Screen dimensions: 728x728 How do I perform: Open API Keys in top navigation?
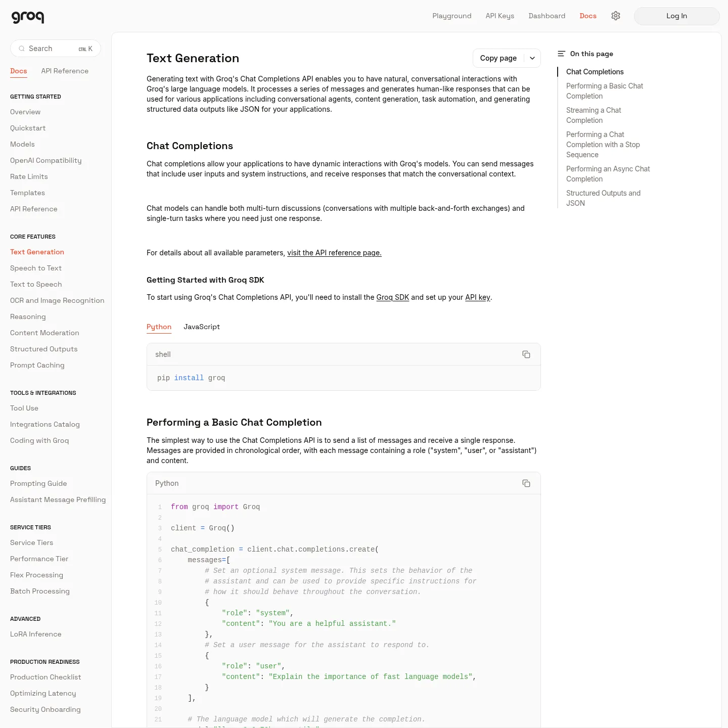pyautogui.click(x=500, y=16)
